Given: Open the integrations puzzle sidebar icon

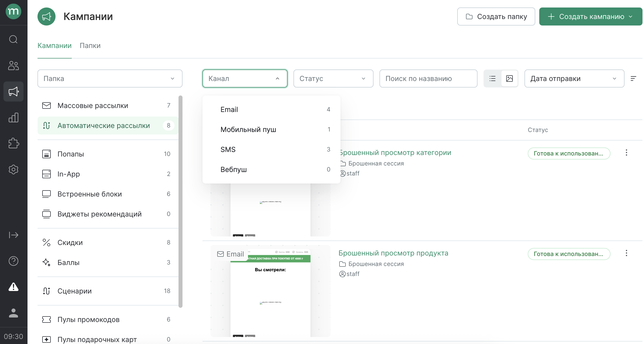Looking at the screenshot, I should (13, 143).
